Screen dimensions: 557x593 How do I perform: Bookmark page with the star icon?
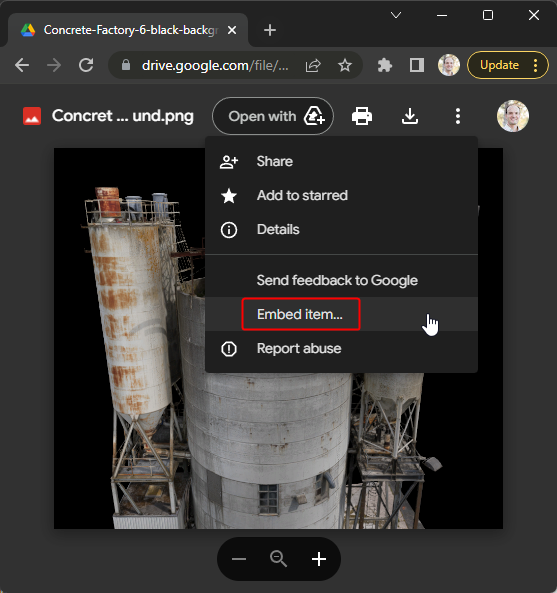point(345,65)
